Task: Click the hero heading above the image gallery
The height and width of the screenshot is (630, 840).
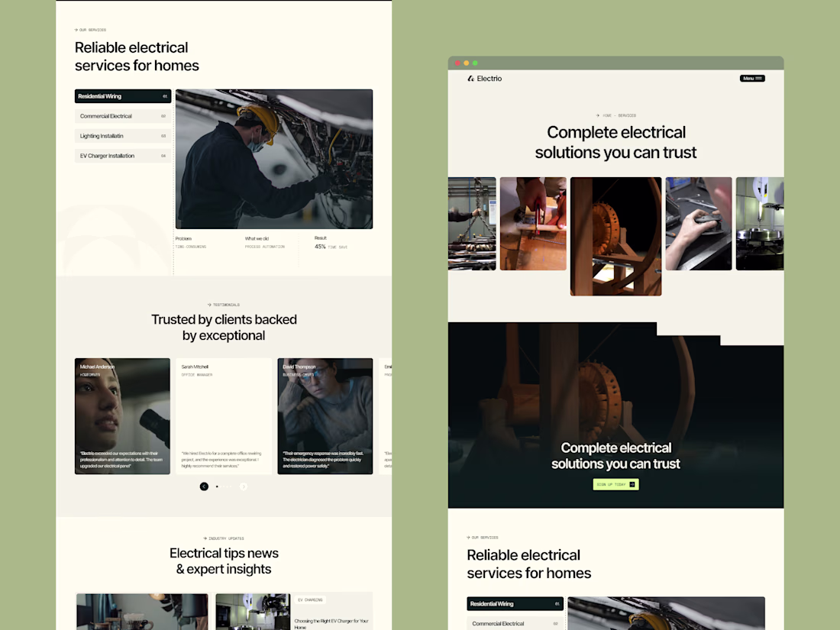Action: (x=615, y=142)
